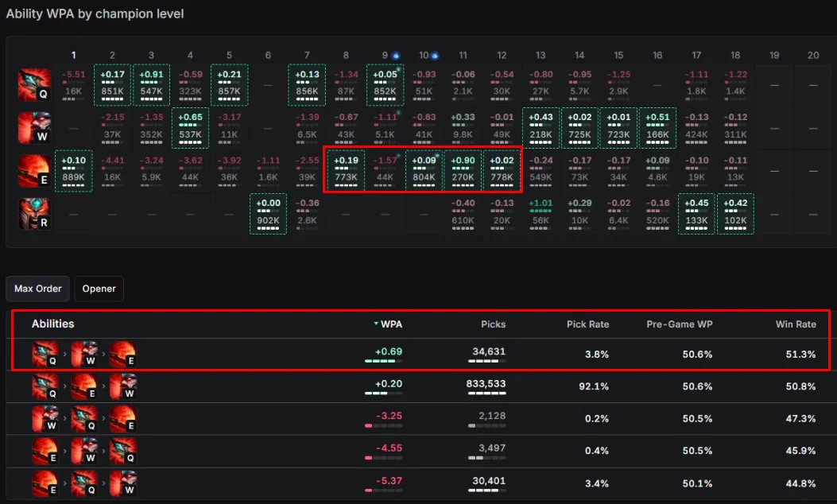Click the Q level 9 cell showing 852K

pyautogui.click(x=385, y=84)
